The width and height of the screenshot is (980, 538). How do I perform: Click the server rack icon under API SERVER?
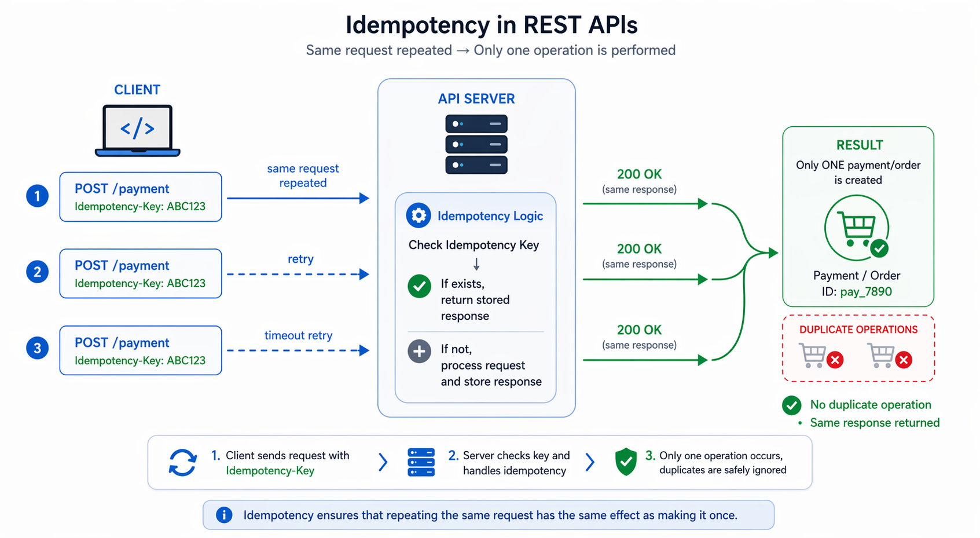click(x=476, y=144)
